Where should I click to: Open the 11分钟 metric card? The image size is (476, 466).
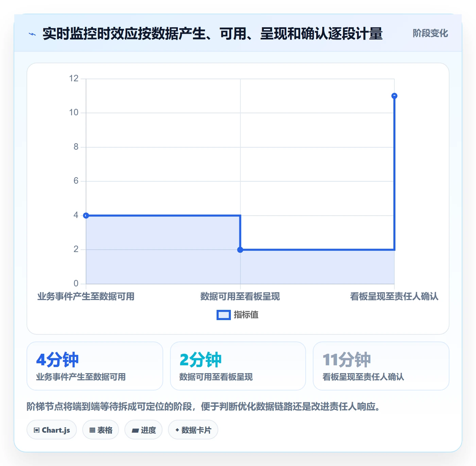click(x=381, y=366)
